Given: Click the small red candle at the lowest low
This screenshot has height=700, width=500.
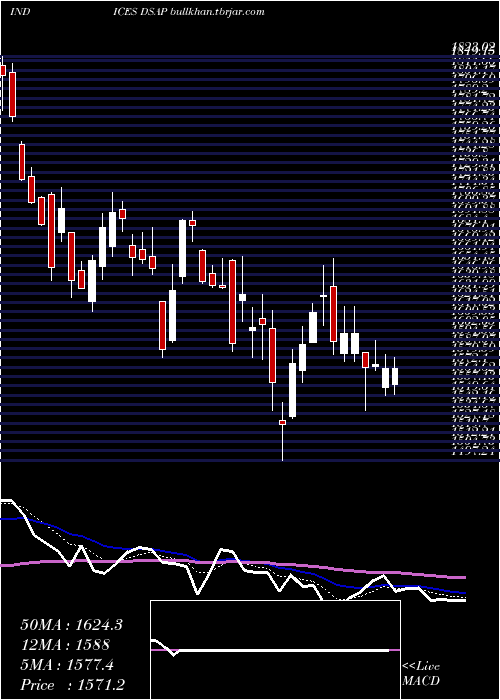Looking at the screenshot, I should coord(282,422).
